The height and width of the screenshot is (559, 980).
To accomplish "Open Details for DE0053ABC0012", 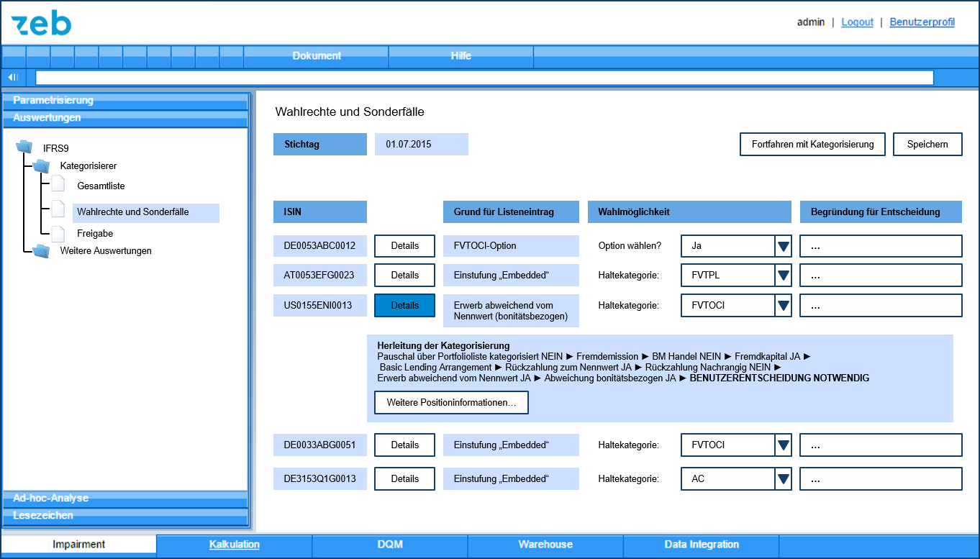I will click(x=404, y=246).
